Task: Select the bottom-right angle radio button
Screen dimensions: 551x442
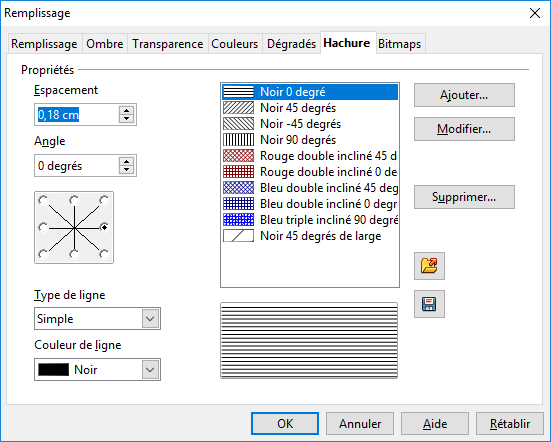Action: click(104, 254)
